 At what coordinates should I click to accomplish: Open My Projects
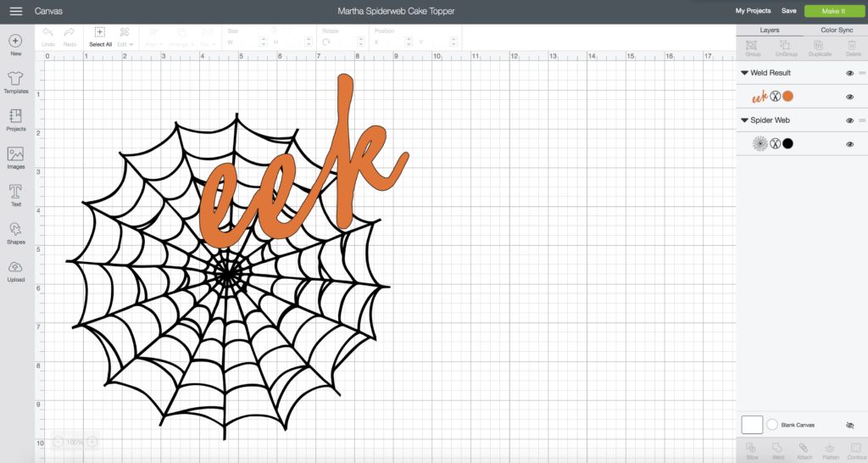[x=753, y=11]
